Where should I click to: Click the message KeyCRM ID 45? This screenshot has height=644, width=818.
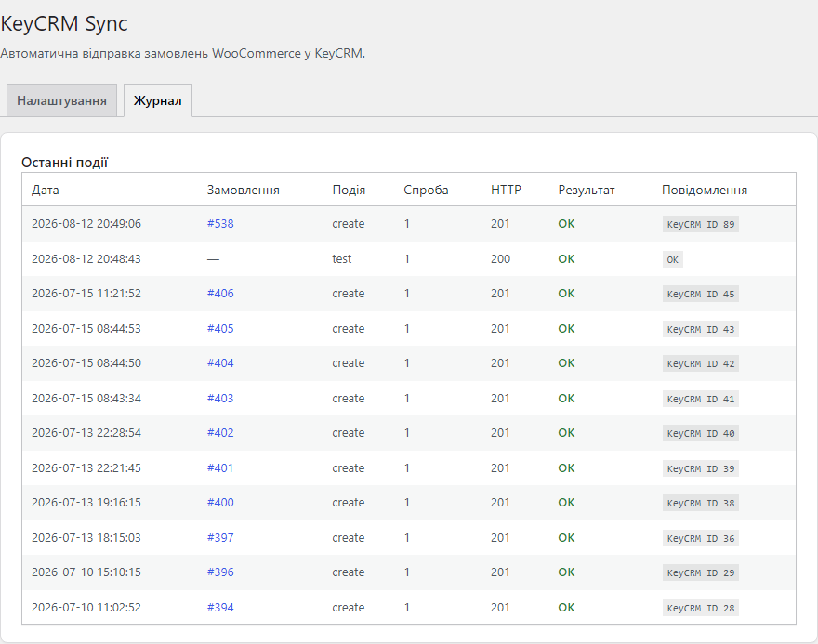coord(701,294)
